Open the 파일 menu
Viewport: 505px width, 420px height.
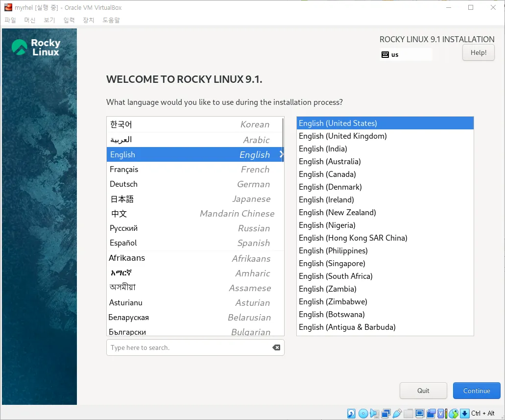tap(10, 20)
